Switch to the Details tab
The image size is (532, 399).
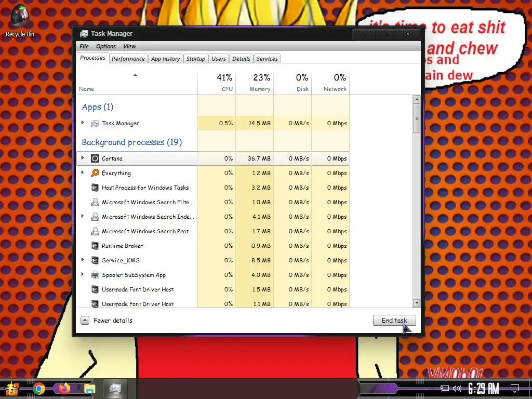(x=241, y=59)
